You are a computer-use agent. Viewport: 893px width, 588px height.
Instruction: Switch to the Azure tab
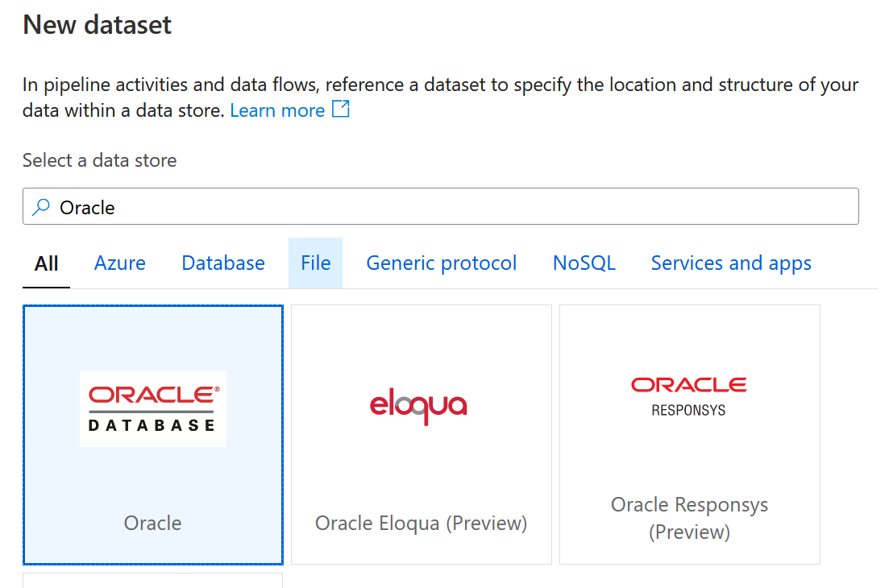coord(120,263)
